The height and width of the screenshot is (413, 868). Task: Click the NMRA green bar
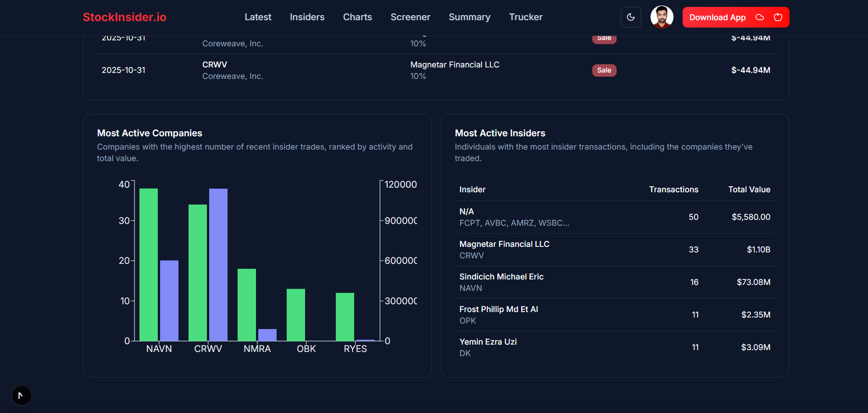247,305
